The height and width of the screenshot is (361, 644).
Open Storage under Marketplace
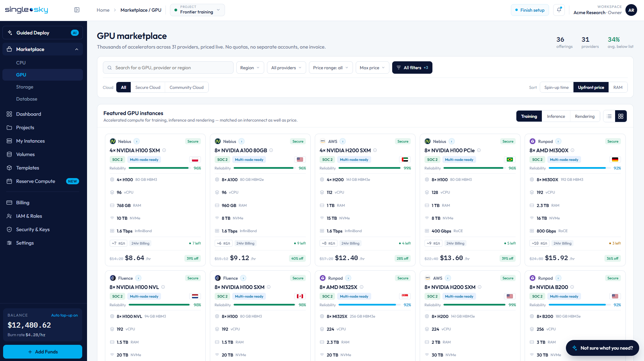[x=43, y=87]
